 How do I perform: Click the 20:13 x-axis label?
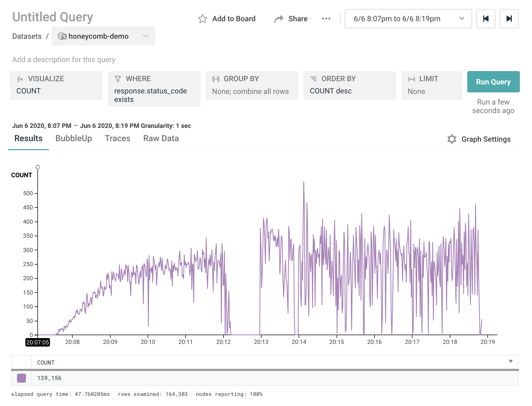(x=261, y=342)
